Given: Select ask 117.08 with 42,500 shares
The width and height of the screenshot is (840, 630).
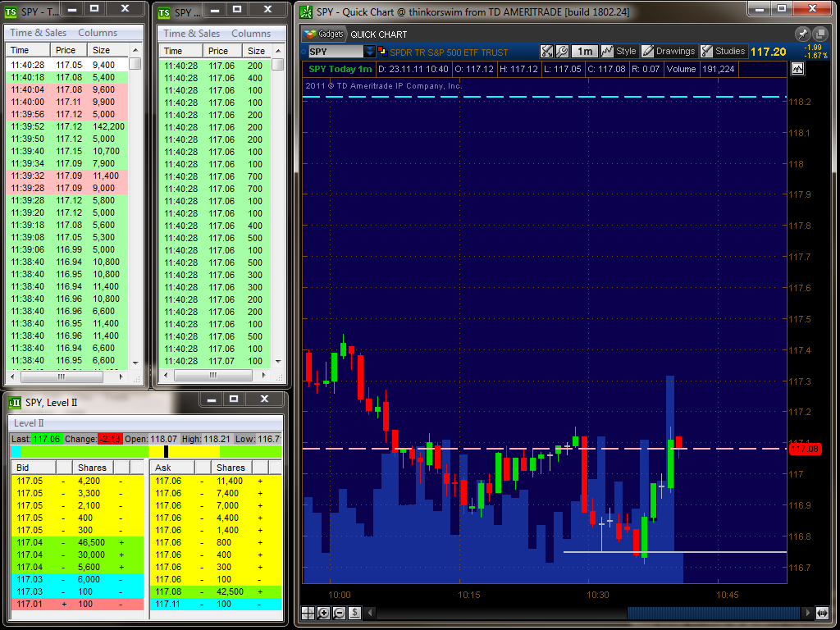Looking at the screenshot, I should [216, 592].
